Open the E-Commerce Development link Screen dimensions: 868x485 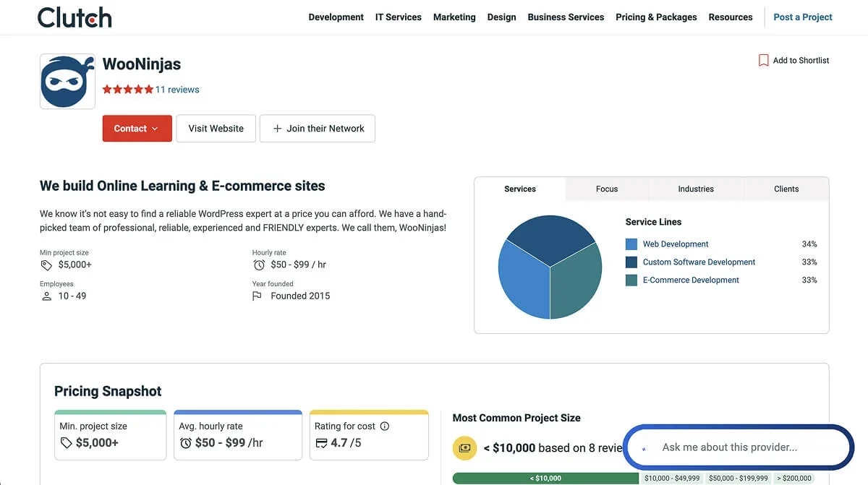pyautogui.click(x=691, y=280)
